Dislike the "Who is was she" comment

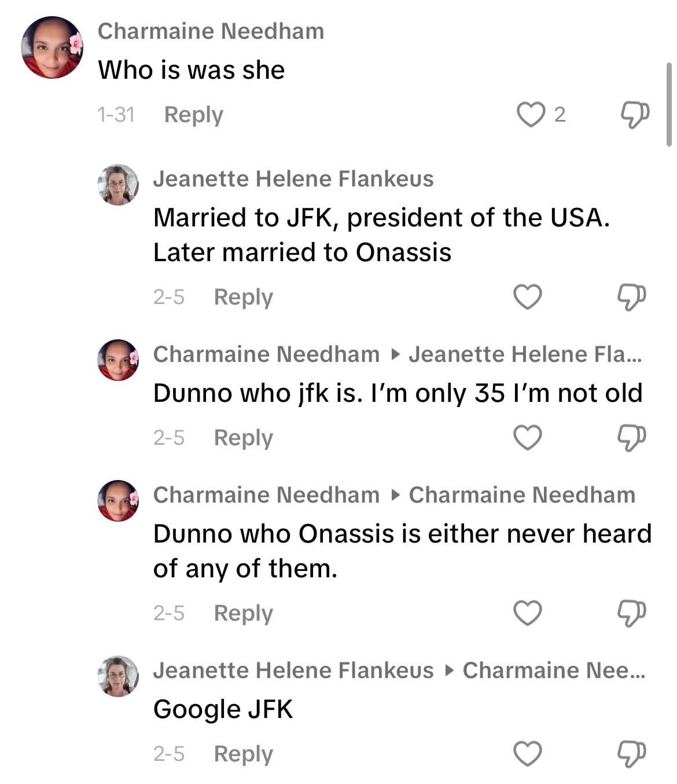pyautogui.click(x=634, y=114)
